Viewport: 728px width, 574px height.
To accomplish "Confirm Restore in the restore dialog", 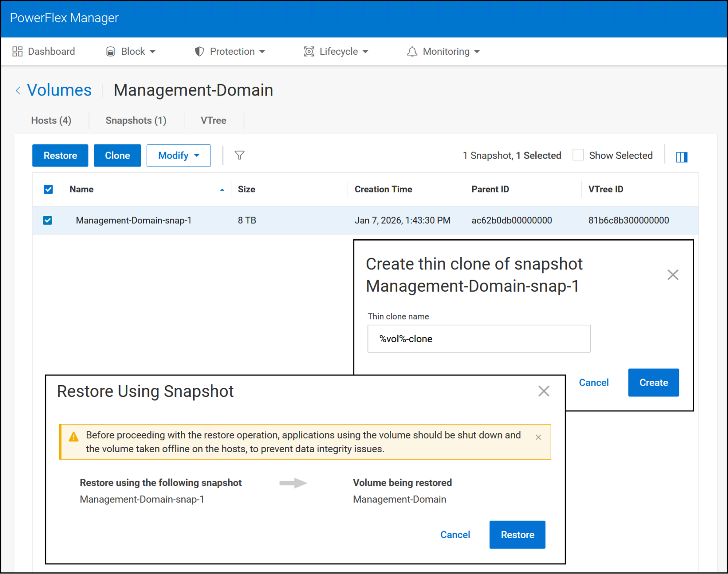I will coord(517,535).
